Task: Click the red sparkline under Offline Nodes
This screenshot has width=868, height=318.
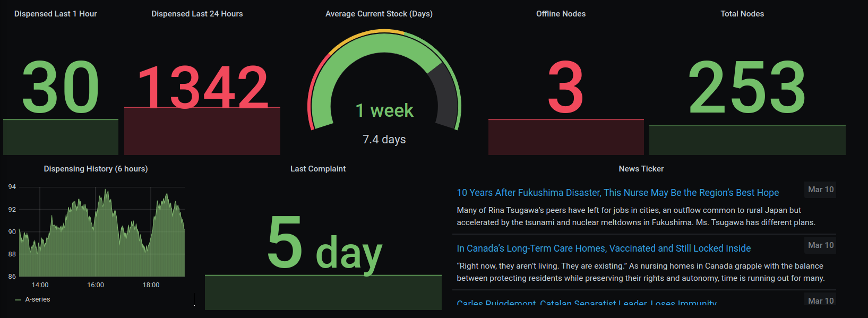Action: (x=566, y=137)
